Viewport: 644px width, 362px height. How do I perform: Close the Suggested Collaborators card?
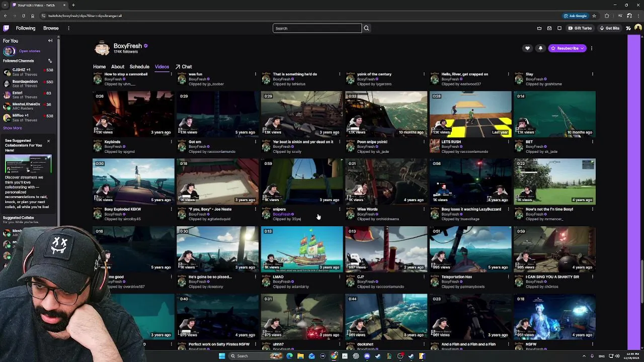(x=48, y=141)
